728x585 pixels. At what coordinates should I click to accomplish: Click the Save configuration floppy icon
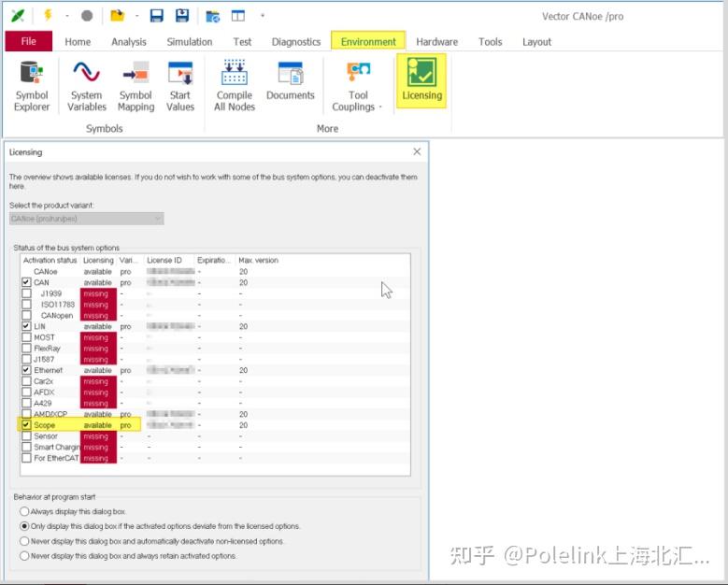pyautogui.click(x=157, y=16)
